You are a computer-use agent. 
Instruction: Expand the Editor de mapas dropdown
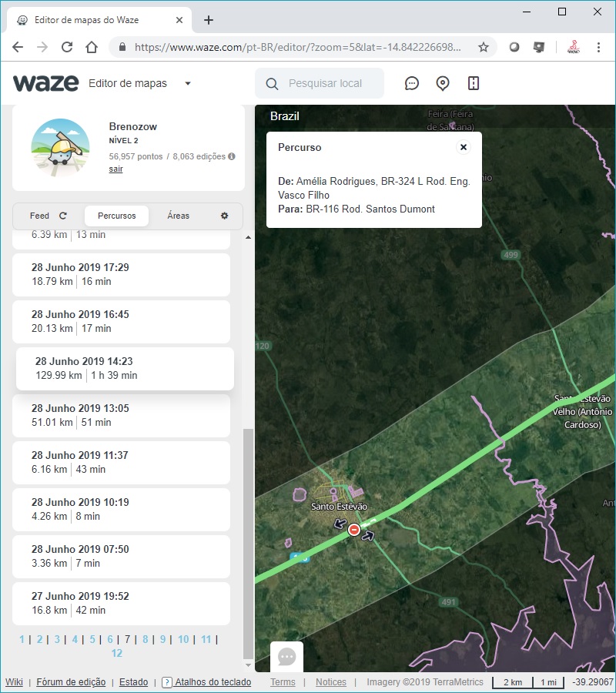click(188, 83)
